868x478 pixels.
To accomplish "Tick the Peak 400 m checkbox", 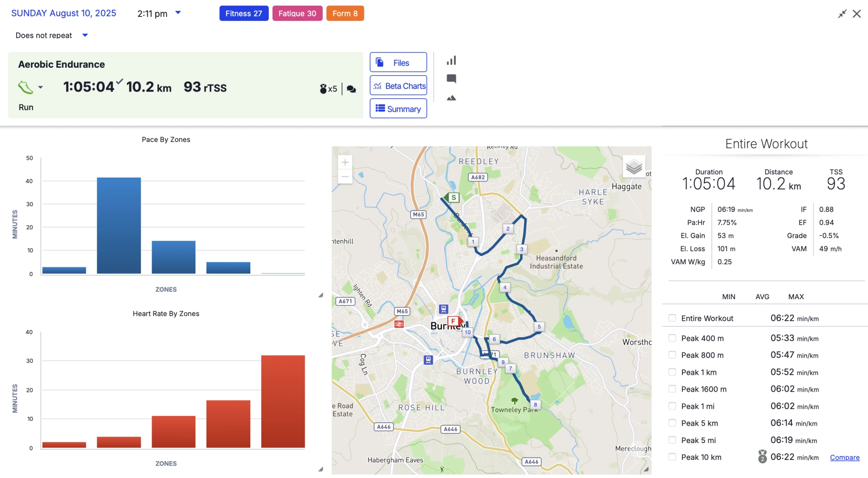I will point(672,338).
